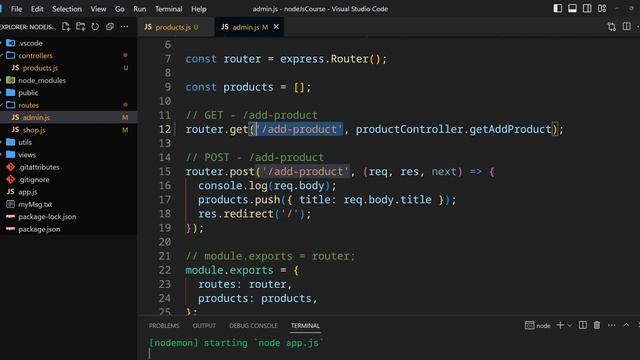Collapse all folders in Explorer
Viewport: 640px width, 360px height.
click(110, 27)
